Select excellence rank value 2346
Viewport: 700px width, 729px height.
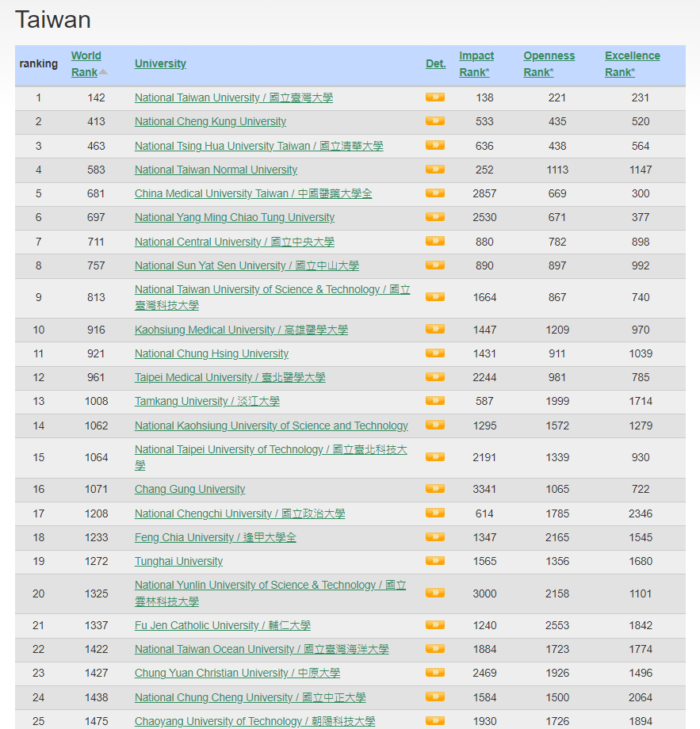(641, 513)
